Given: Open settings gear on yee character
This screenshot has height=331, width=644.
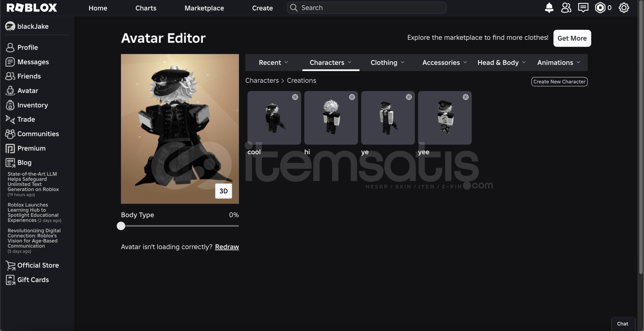Looking at the screenshot, I should [465, 97].
